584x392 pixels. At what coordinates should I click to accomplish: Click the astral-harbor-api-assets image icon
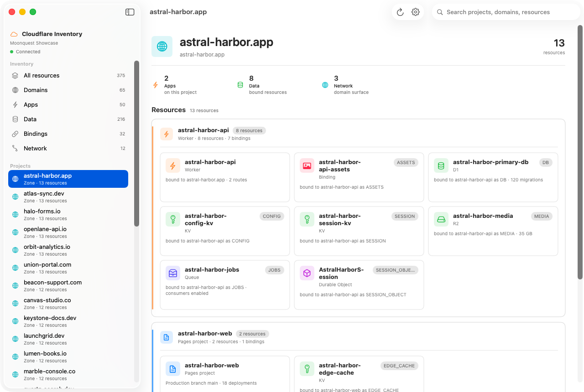click(307, 166)
